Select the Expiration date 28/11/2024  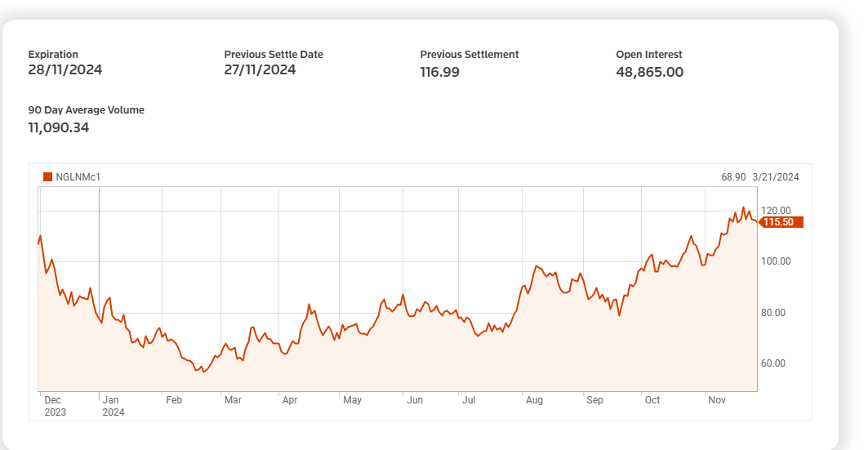[65, 69]
